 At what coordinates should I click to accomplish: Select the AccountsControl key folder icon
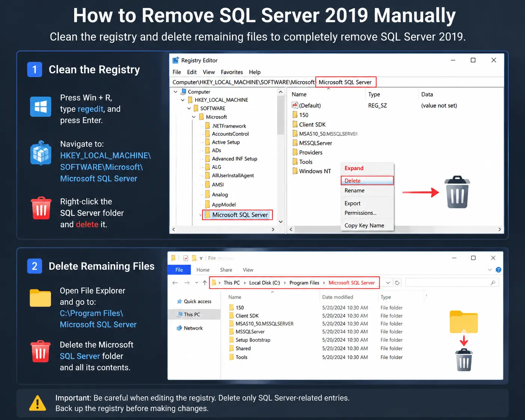(207, 134)
